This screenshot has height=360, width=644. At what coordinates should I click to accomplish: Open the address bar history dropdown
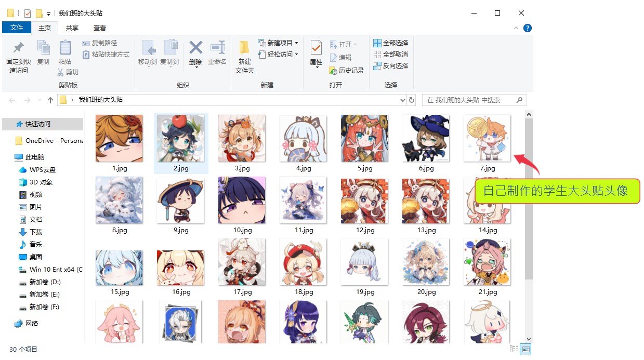[403, 100]
